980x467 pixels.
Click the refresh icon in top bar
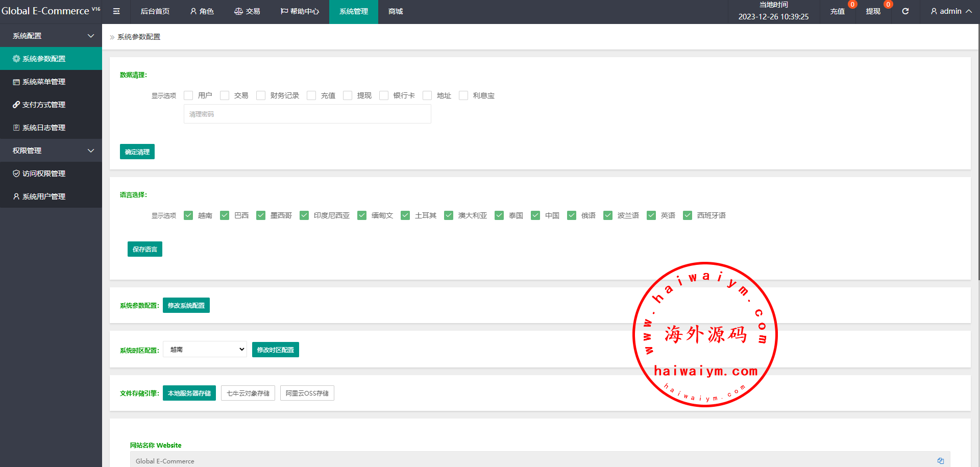pos(905,11)
